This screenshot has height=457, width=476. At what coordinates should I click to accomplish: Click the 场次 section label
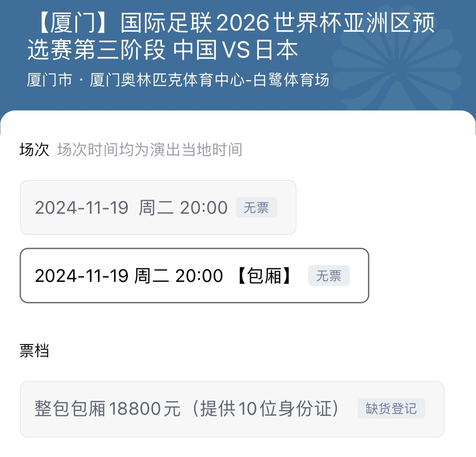click(34, 150)
